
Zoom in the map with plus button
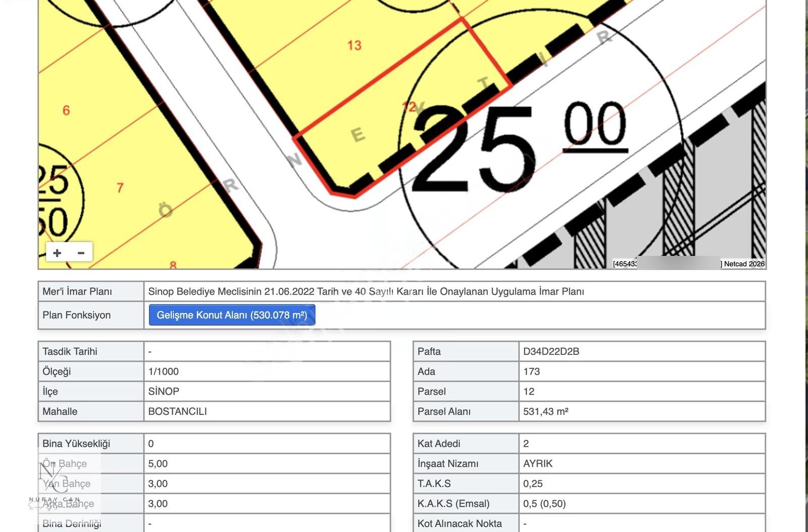click(57, 252)
